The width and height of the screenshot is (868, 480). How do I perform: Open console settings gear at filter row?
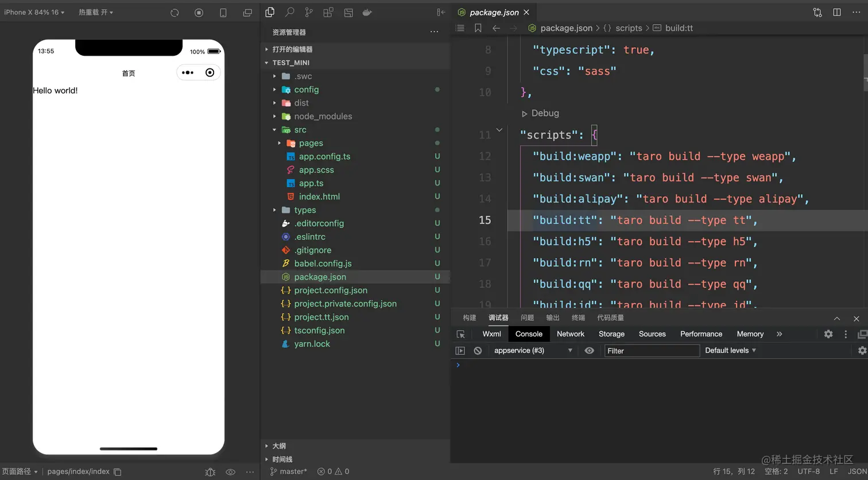tap(862, 350)
